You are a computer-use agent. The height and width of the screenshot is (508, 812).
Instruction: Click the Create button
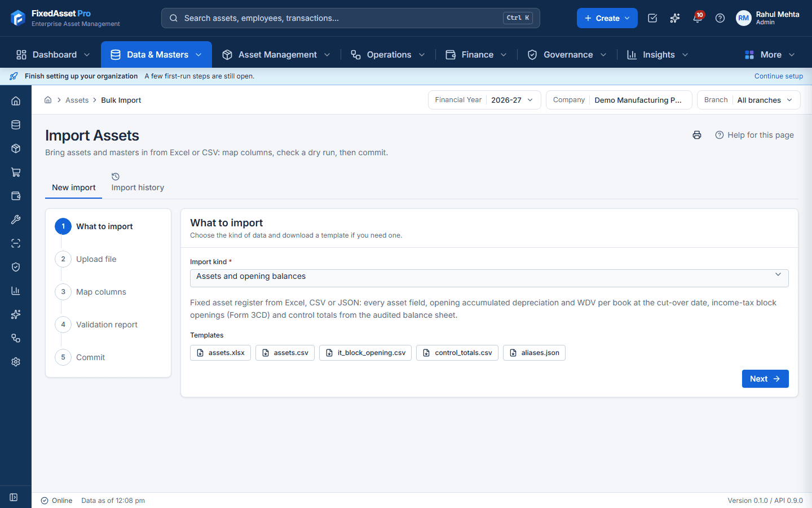(x=607, y=18)
